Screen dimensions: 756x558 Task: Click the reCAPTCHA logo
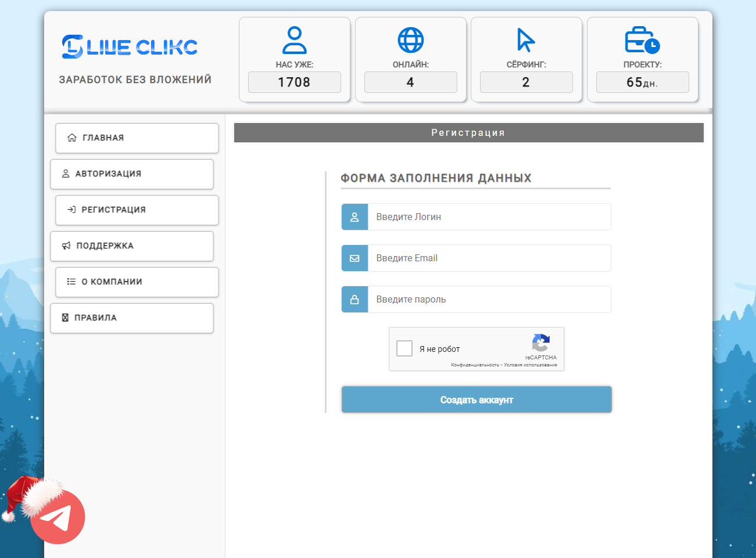541,343
